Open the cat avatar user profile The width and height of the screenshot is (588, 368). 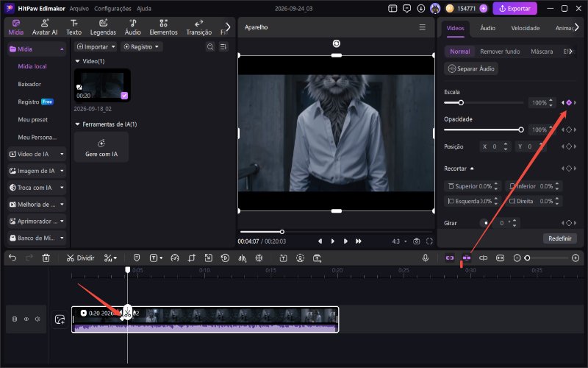pyautogui.click(x=435, y=8)
